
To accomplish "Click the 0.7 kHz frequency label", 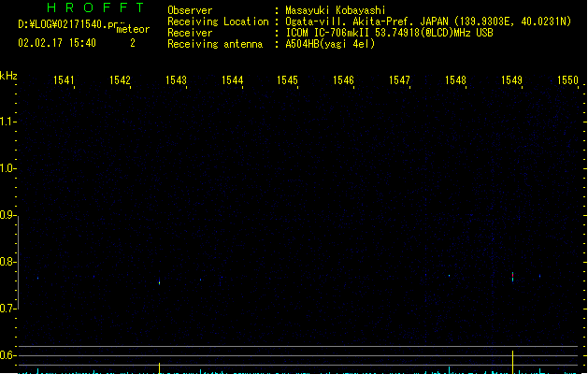I will point(7,309).
